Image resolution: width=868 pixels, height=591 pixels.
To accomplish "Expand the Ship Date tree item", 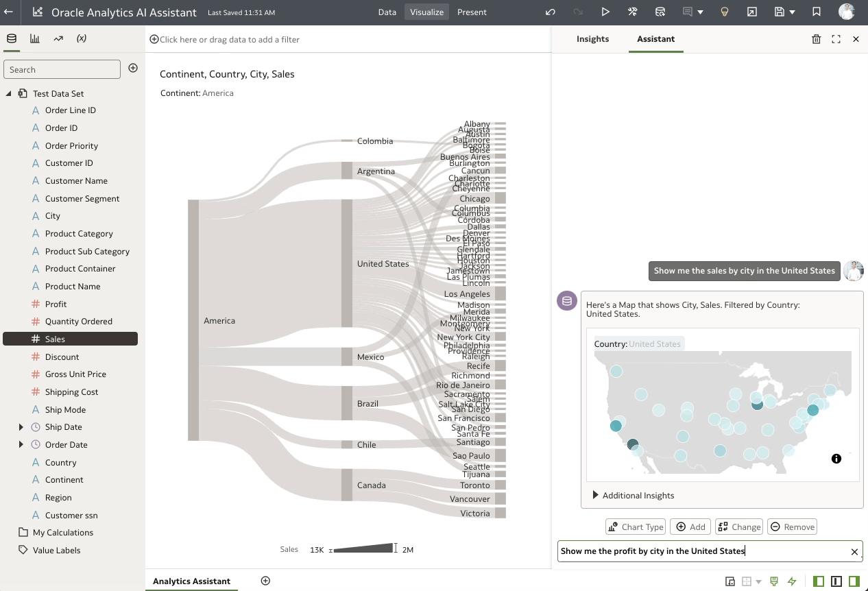I will coord(21,426).
